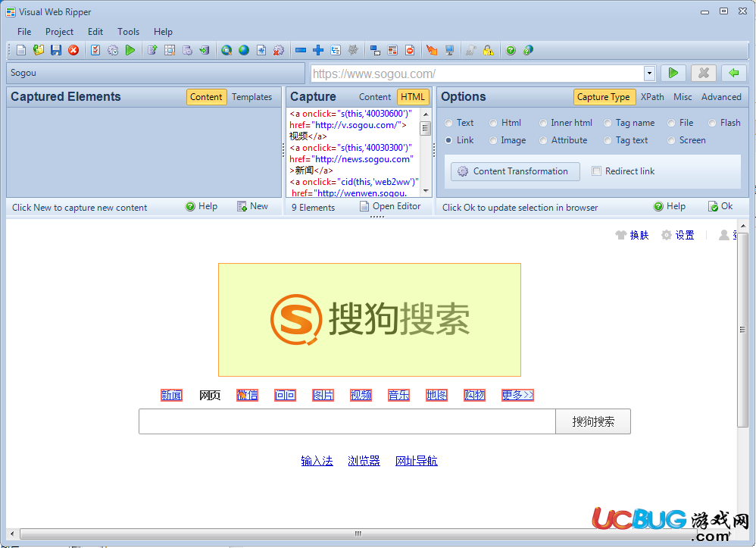Enable the Redirect link checkbox

click(597, 171)
